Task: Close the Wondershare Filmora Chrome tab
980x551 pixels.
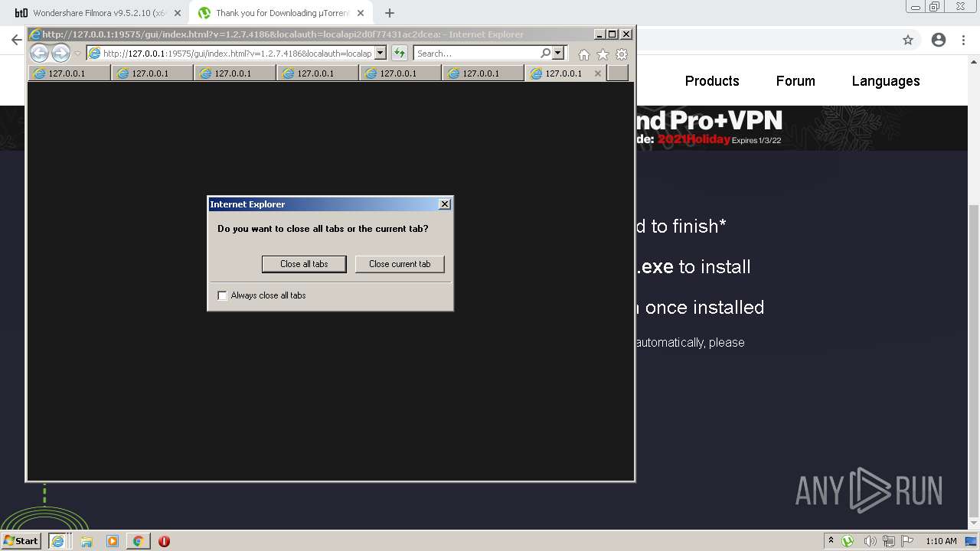Action: 177,13
